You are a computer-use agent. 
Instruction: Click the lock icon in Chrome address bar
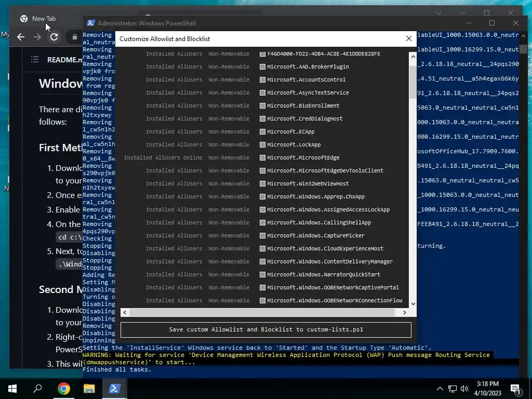click(75, 37)
